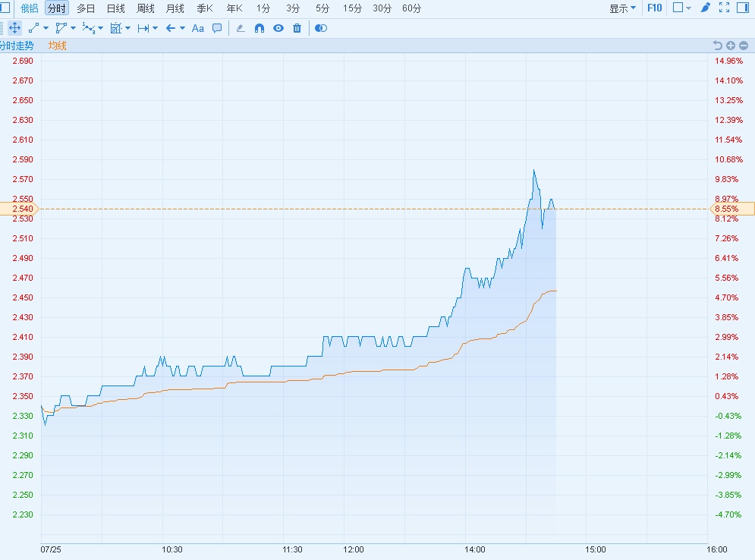
Task: Click the zoom in plus icon
Action: point(730,46)
